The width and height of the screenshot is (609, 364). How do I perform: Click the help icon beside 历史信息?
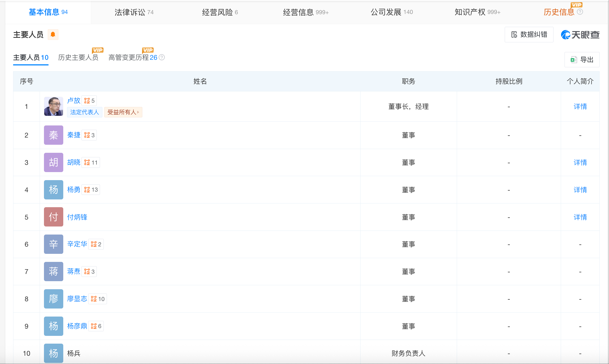tap(580, 12)
